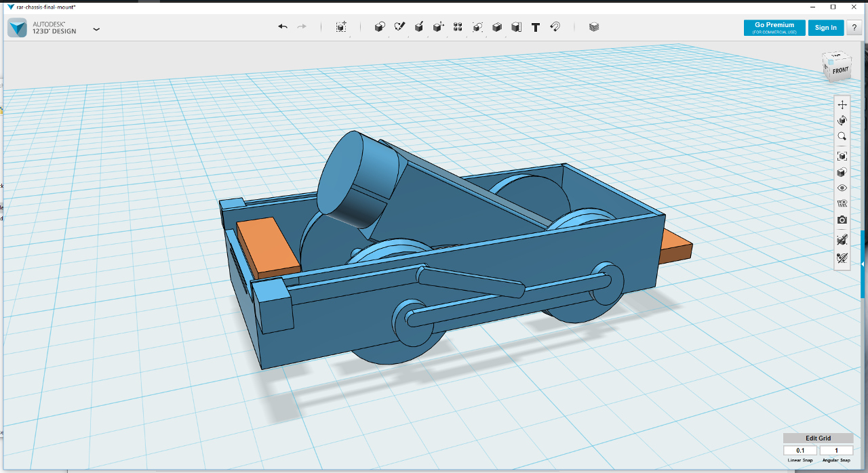Click the FRONT face of view cube
Image resolution: width=868 pixels, height=473 pixels.
pos(840,70)
